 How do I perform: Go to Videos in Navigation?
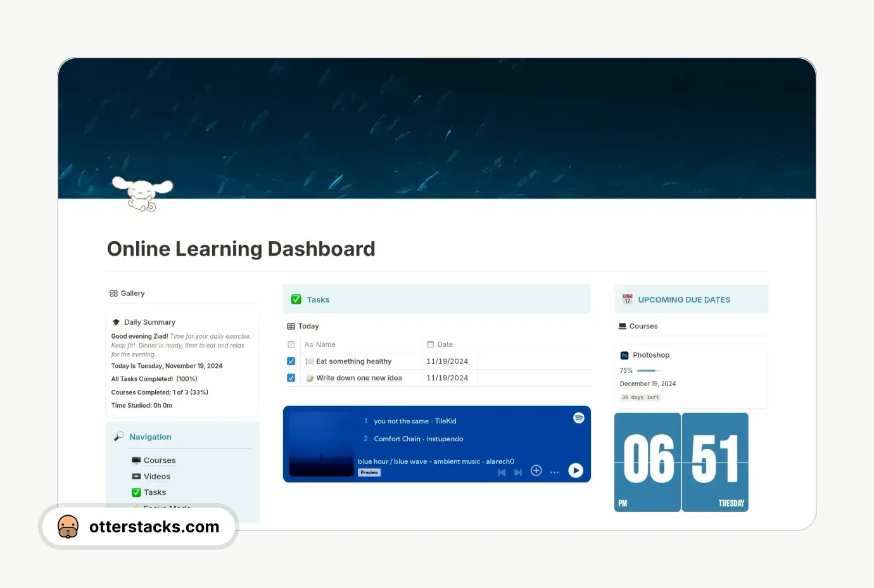[x=157, y=477]
